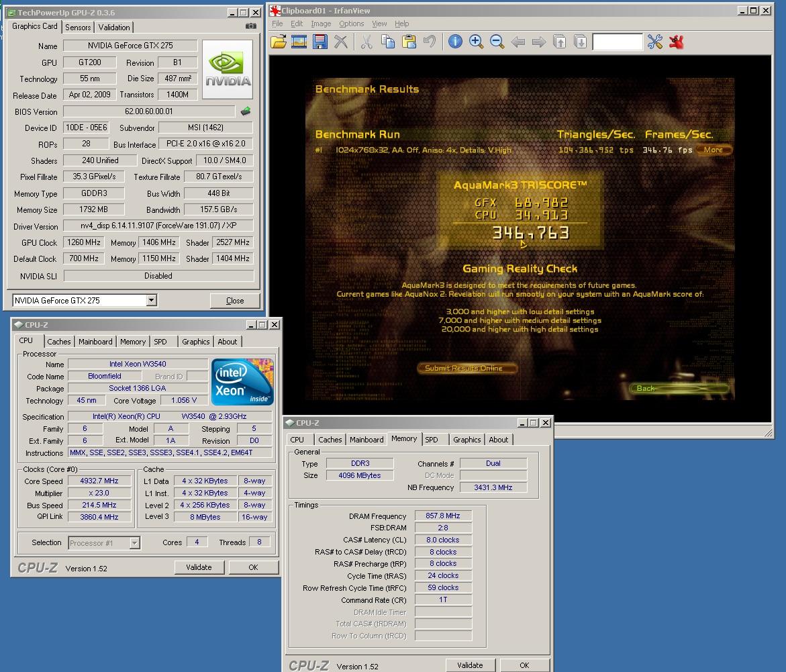This screenshot has width=786, height=672.
Task: Click the Intel Xeon inside logo
Action: click(242, 381)
